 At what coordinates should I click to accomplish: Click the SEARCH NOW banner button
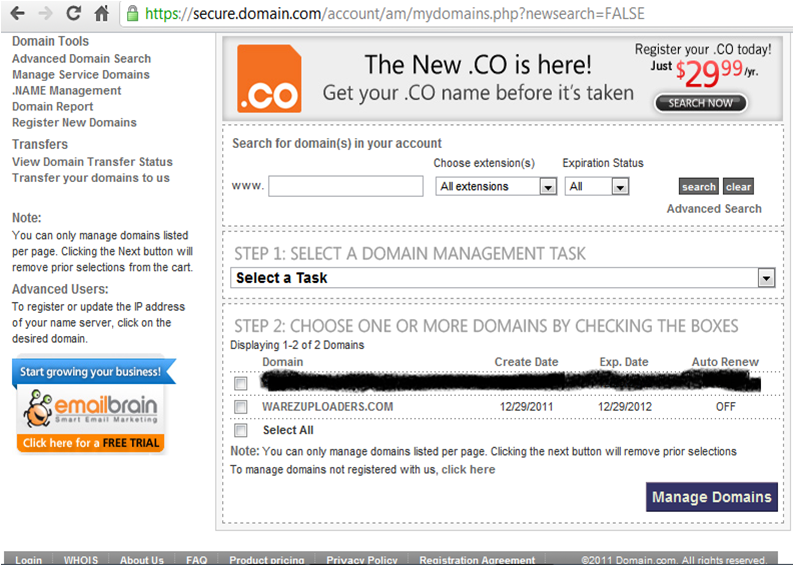(700, 103)
